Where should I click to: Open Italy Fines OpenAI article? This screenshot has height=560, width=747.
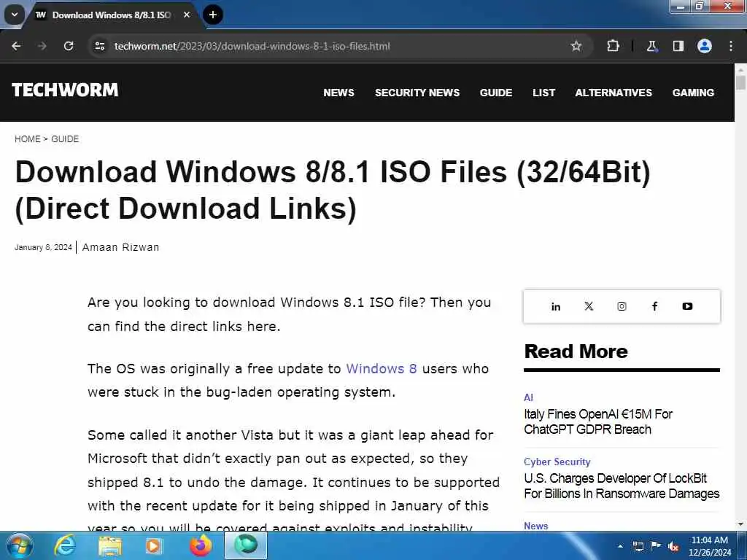coord(598,421)
